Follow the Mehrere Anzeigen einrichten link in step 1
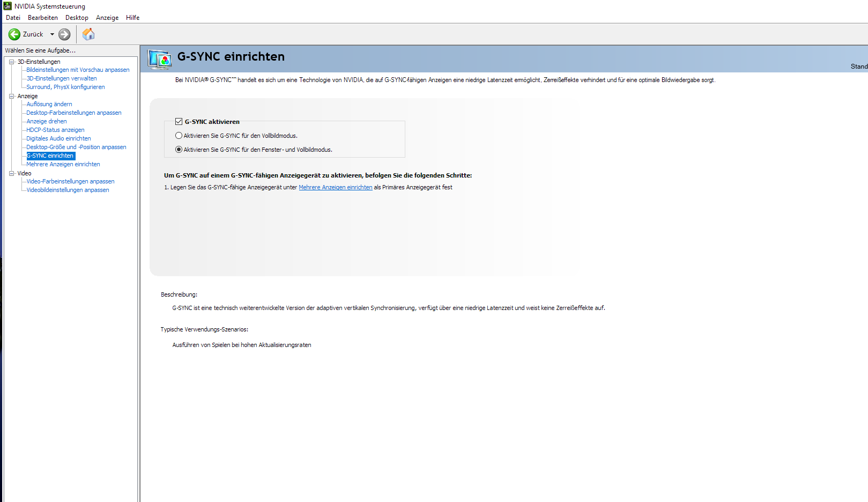This screenshot has height=502, width=868. (336, 187)
